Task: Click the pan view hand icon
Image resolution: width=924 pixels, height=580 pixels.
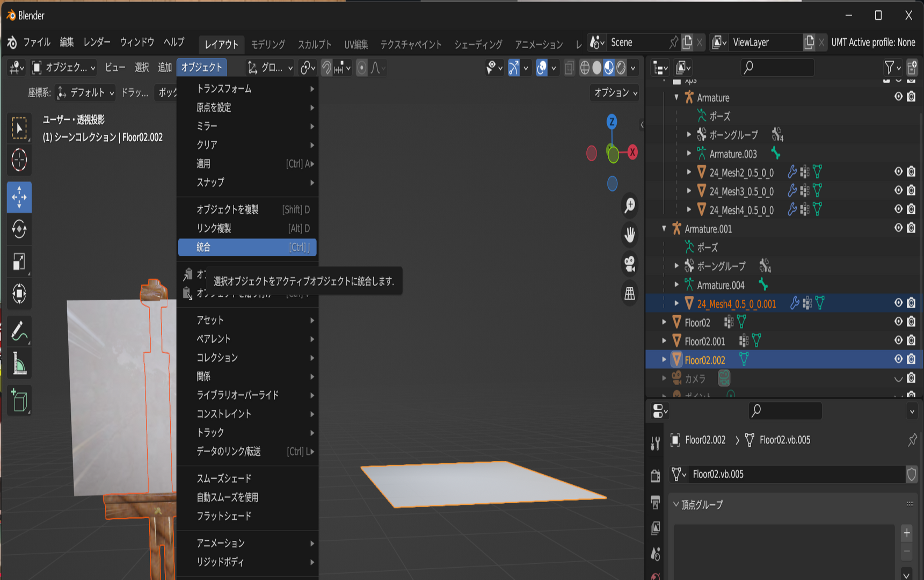Action: click(630, 234)
